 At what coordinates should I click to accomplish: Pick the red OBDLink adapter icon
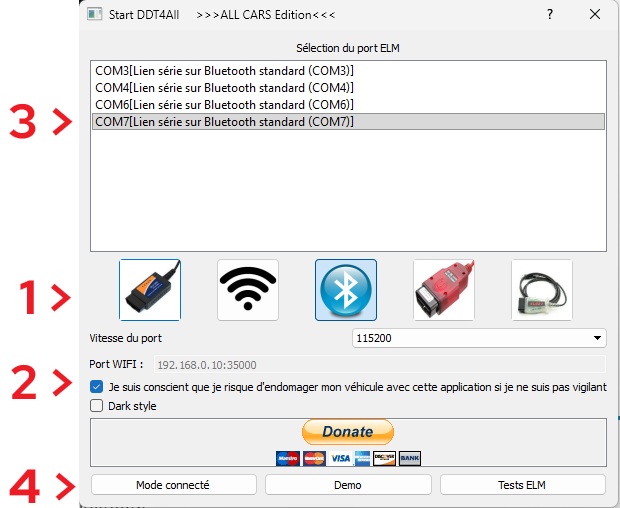pos(444,290)
